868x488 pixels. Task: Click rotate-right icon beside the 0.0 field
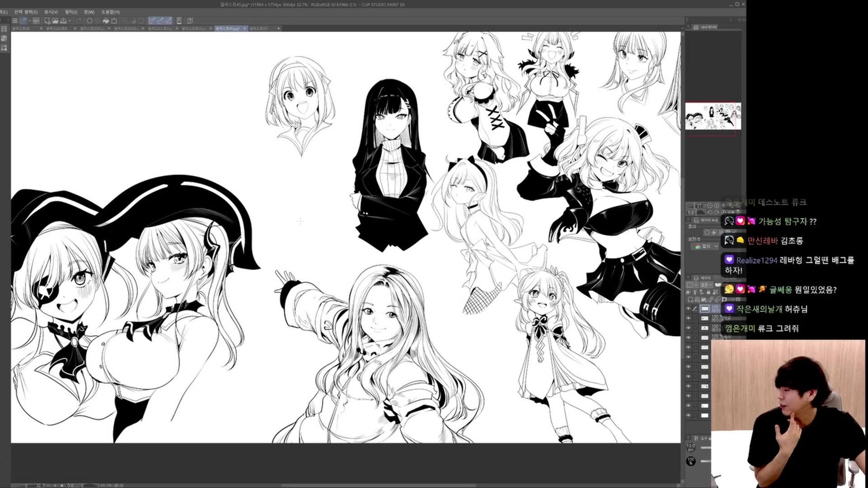point(717,212)
